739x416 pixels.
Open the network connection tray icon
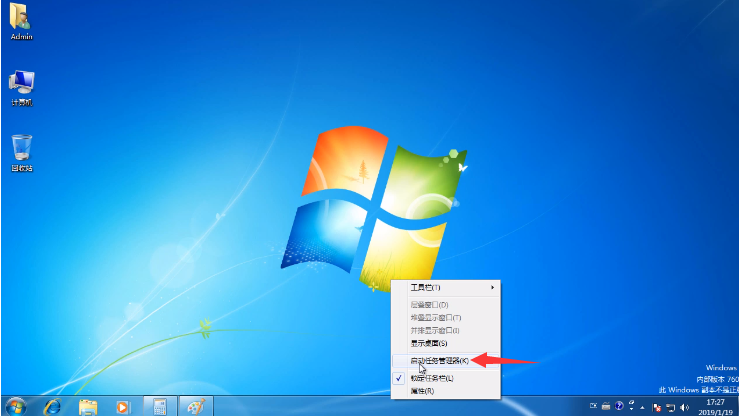click(x=670, y=408)
